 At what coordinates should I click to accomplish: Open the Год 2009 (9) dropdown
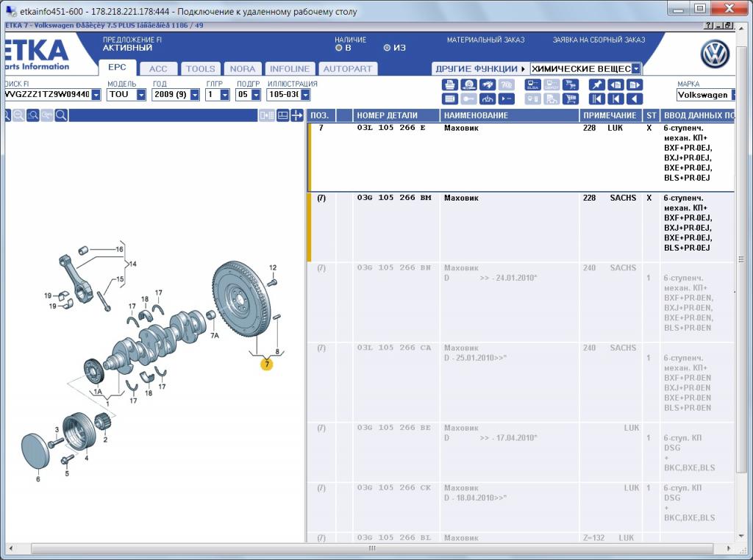(x=194, y=95)
